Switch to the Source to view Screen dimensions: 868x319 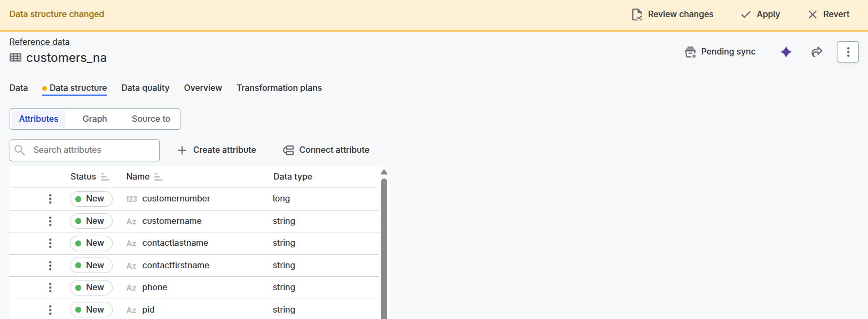(x=151, y=119)
